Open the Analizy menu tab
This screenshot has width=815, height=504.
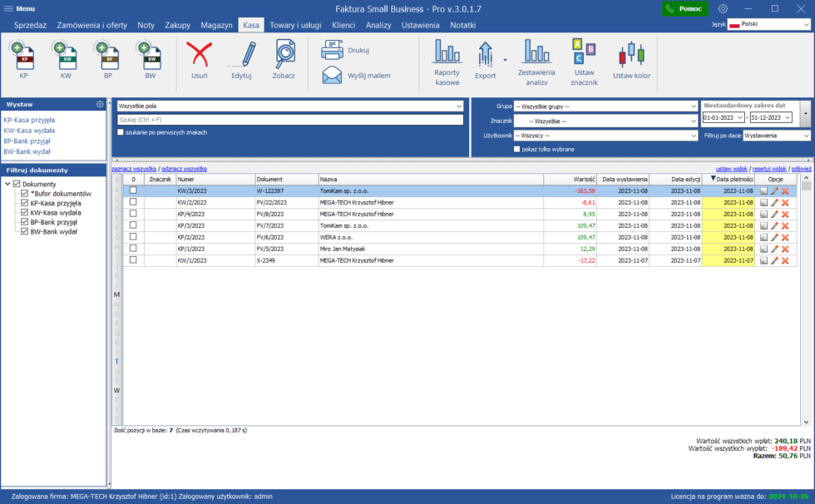[x=378, y=25]
